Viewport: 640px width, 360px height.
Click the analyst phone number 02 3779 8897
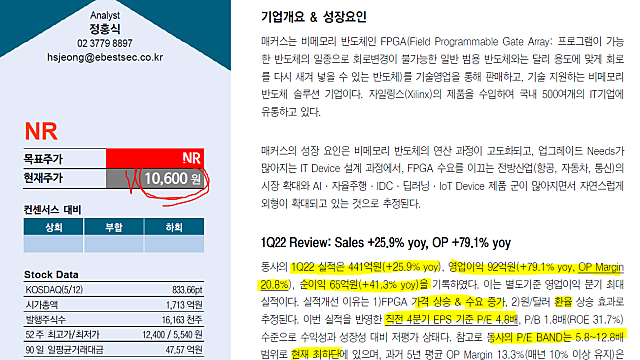pos(105,43)
